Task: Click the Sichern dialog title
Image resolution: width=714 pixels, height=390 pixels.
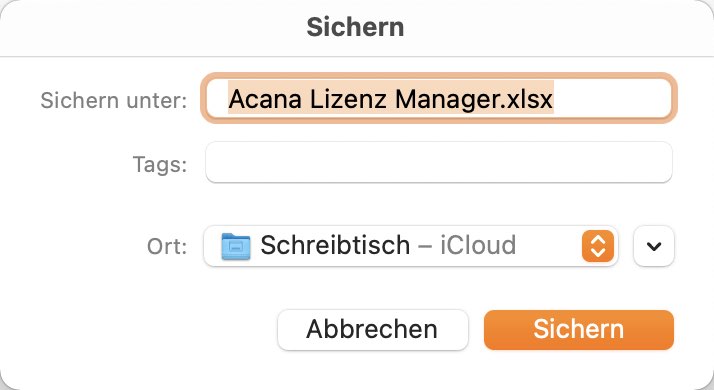Action: [x=355, y=27]
